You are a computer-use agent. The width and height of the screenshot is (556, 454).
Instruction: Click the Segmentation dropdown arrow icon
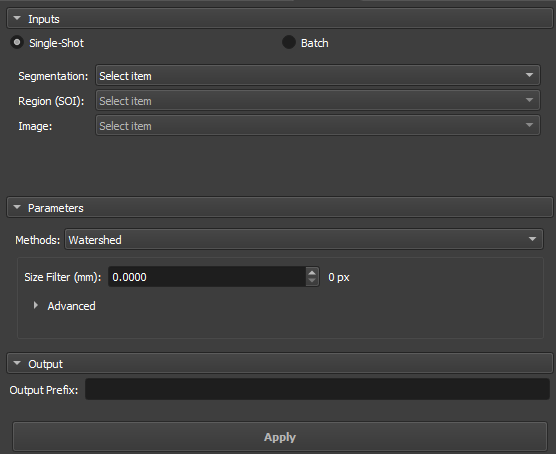[x=529, y=75]
